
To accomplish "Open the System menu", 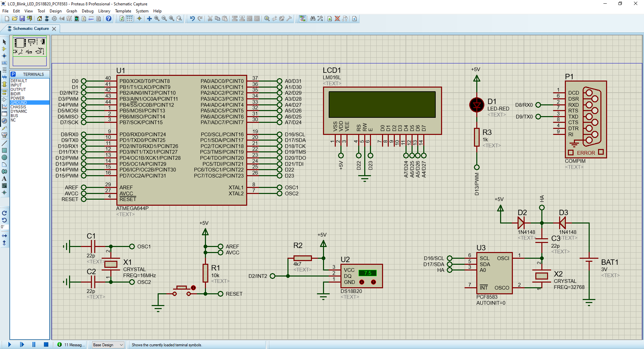I will (x=142, y=11).
